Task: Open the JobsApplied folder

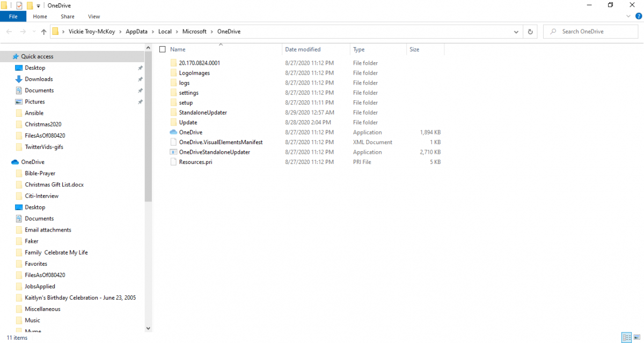Action: point(40,286)
